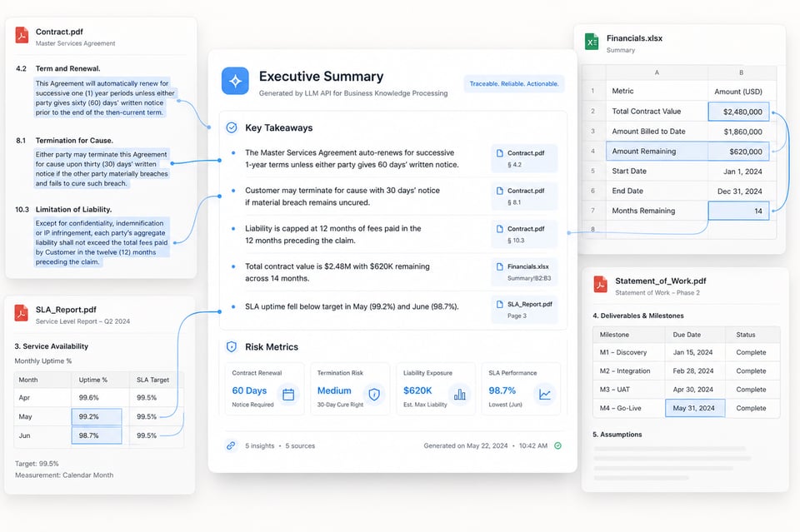Image resolution: width=800 pixels, height=532 pixels.
Task: Click the bar chart icon in Liability Exposure card
Action: [x=460, y=394]
